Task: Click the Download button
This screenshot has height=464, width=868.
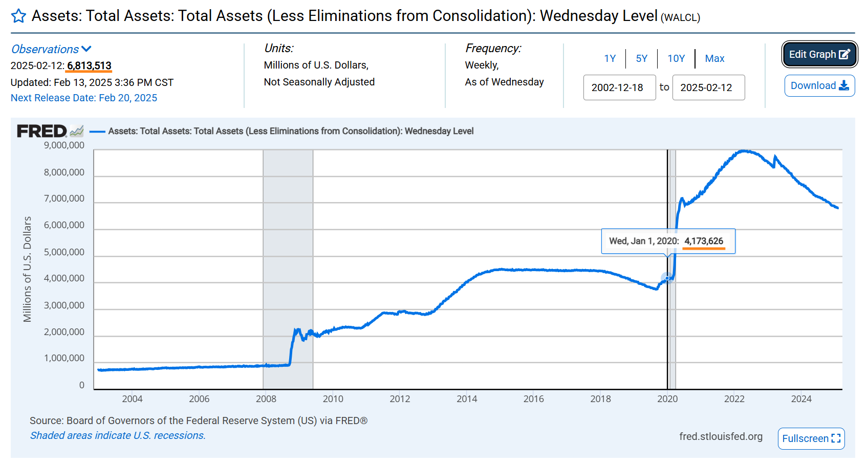Action: coord(819,85)
